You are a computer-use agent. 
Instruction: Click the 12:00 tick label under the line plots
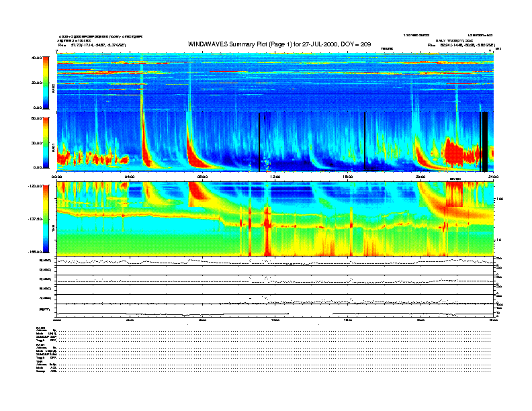click(275, 320)
